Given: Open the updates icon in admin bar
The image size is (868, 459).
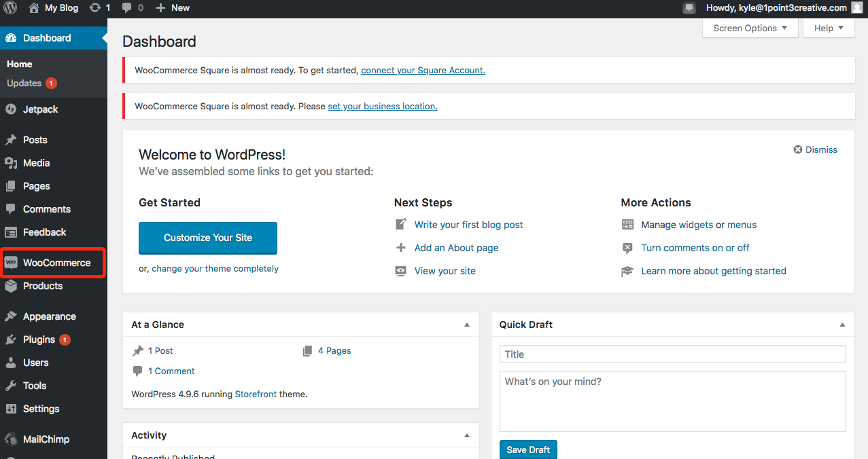Looking at the screenshot, I should coord(95,8).
